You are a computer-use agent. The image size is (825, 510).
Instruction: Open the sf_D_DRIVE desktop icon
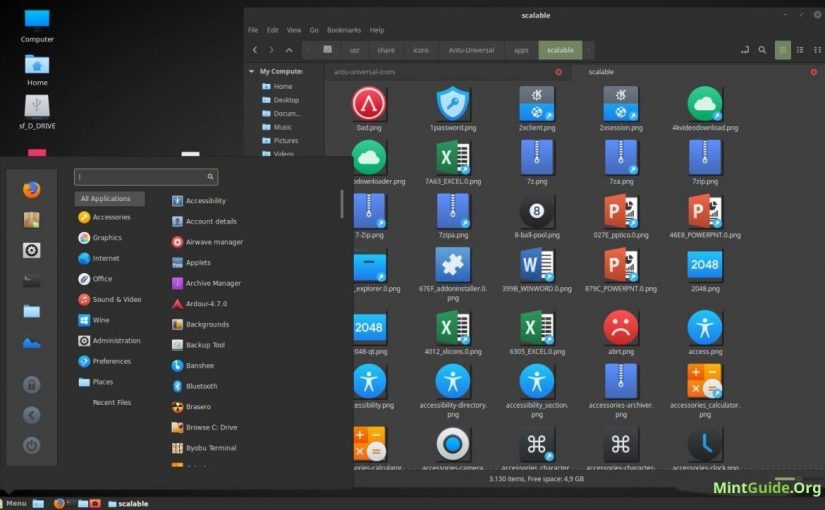coord(37,112)
